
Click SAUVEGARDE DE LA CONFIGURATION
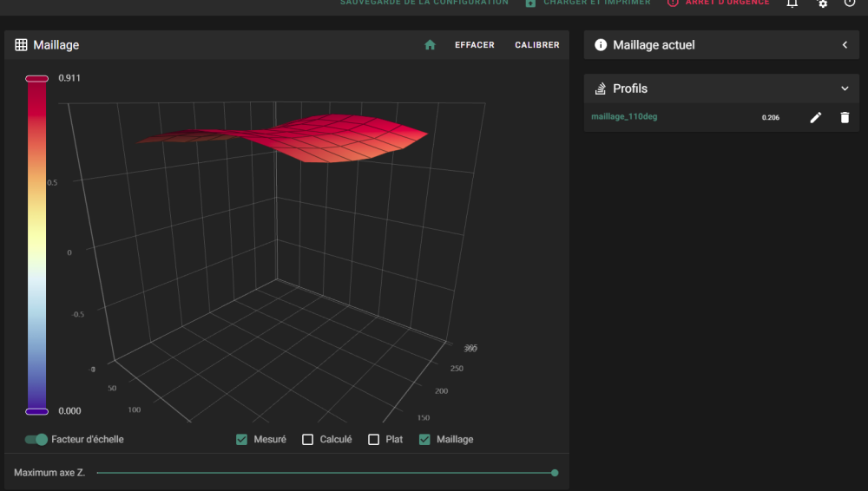click(424, 3)
